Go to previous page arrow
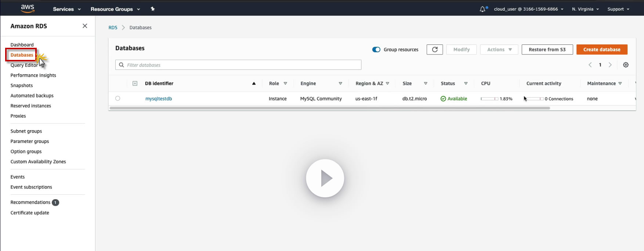Image resolution: width=644 pixels, height=251 pixels. coord(590,65)
